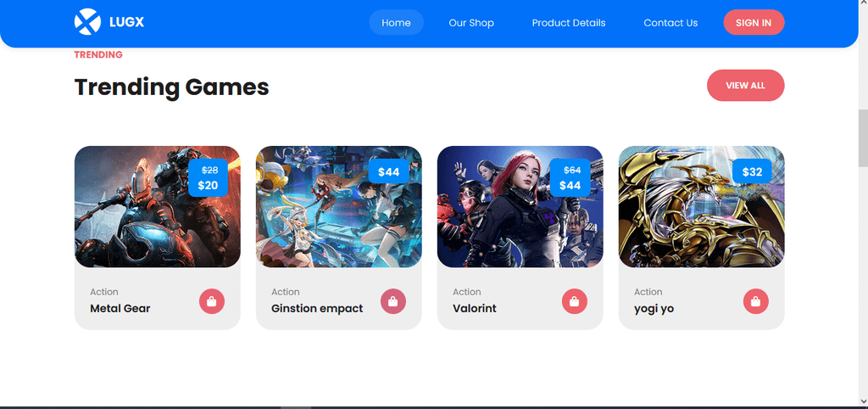Add Metal Gear to shopping bag
This screenshot has height=409, width=868.
pos(212,301)
